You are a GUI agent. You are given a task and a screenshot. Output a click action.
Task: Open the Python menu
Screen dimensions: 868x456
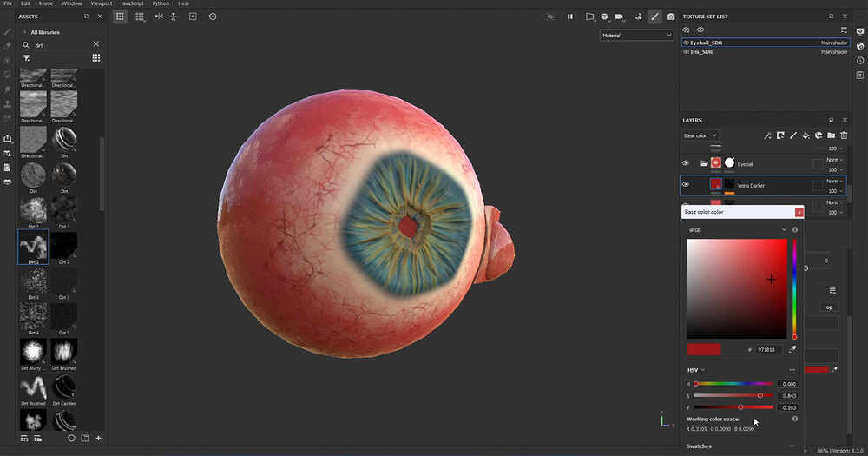tap(161, 3)
